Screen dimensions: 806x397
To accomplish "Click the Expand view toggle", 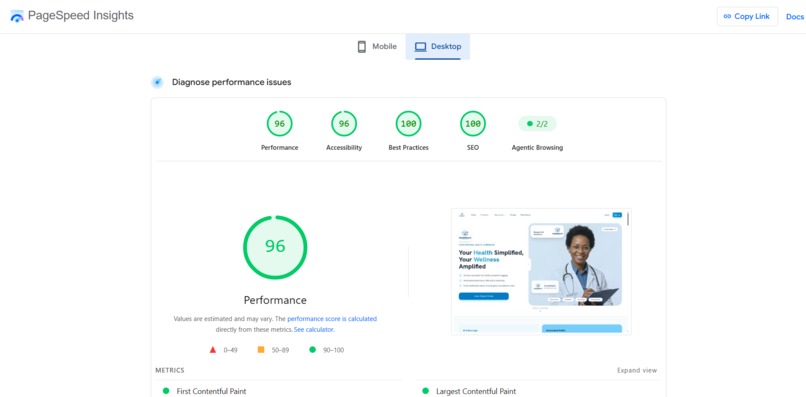I will click(637, 370).
